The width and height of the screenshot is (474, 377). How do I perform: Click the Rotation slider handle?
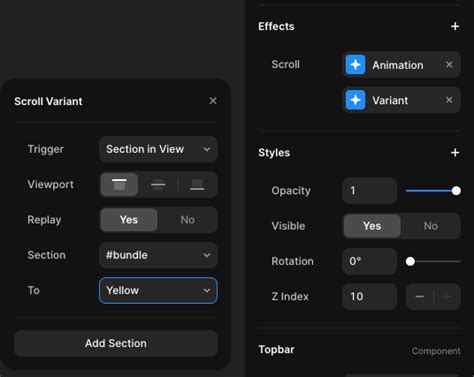[x=410, y=261]
